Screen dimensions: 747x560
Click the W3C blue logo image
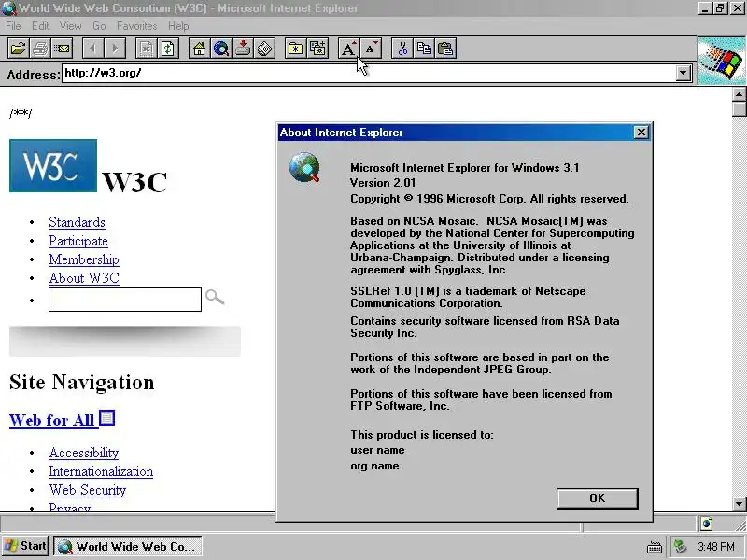tap(53, 166)
